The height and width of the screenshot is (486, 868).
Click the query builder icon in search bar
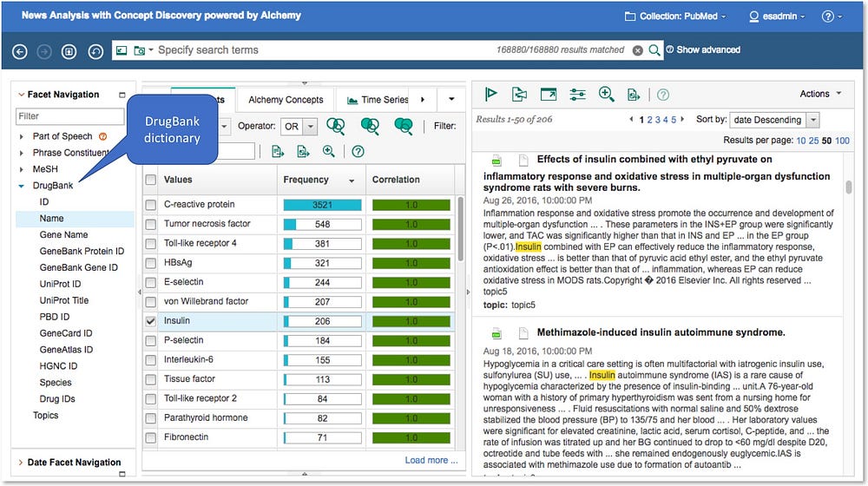[x=122, y=50]
